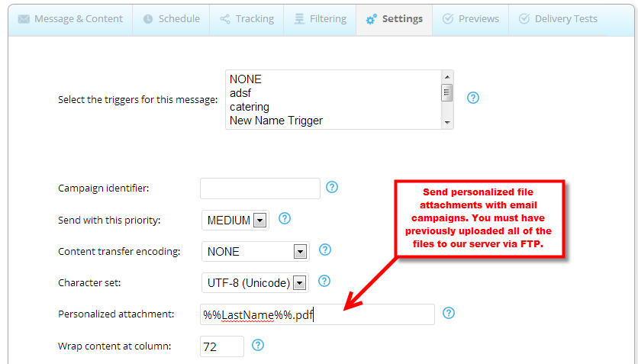The height and width of the screenshot is (364, 638).
Task: Show help for Wrap content at column
Action: (258, 345)
